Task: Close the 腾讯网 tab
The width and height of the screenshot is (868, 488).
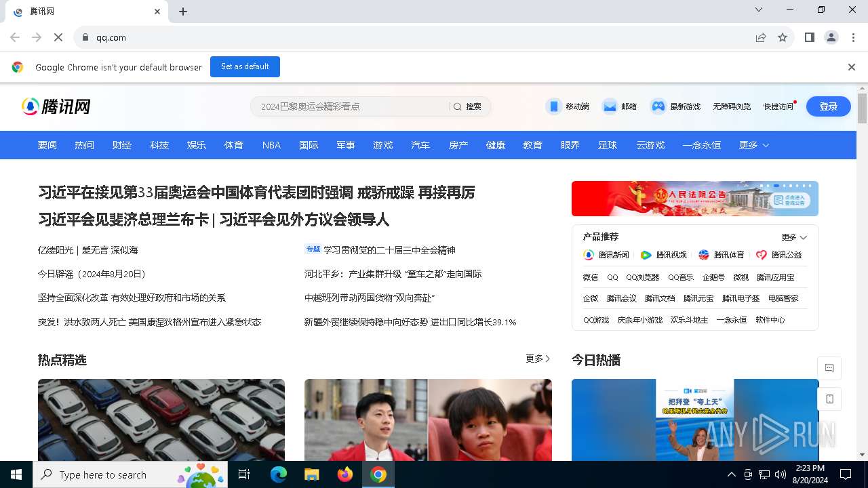Action: coord(157,12)
